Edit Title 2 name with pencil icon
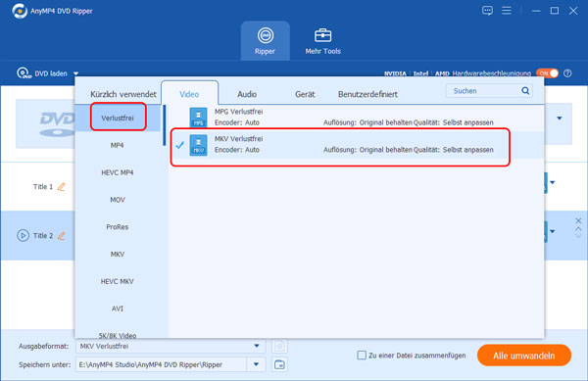 click(62, 236)
